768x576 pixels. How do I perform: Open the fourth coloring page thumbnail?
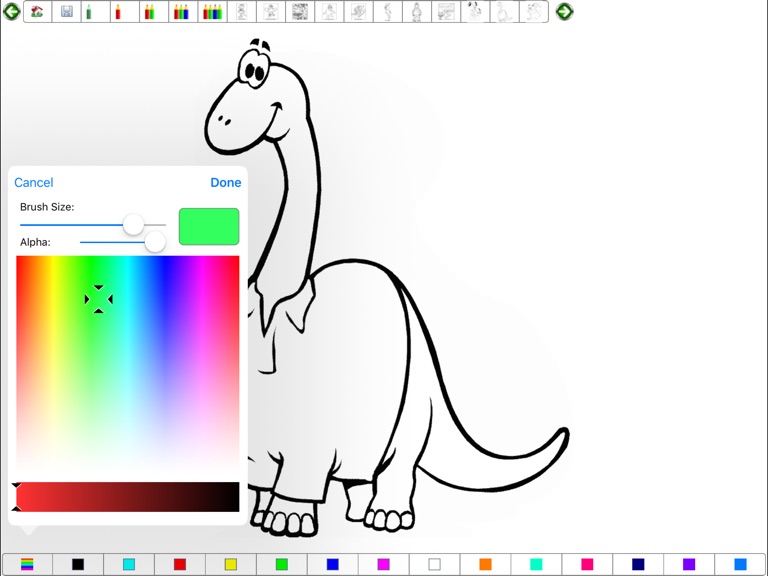(x=329, y=11)
